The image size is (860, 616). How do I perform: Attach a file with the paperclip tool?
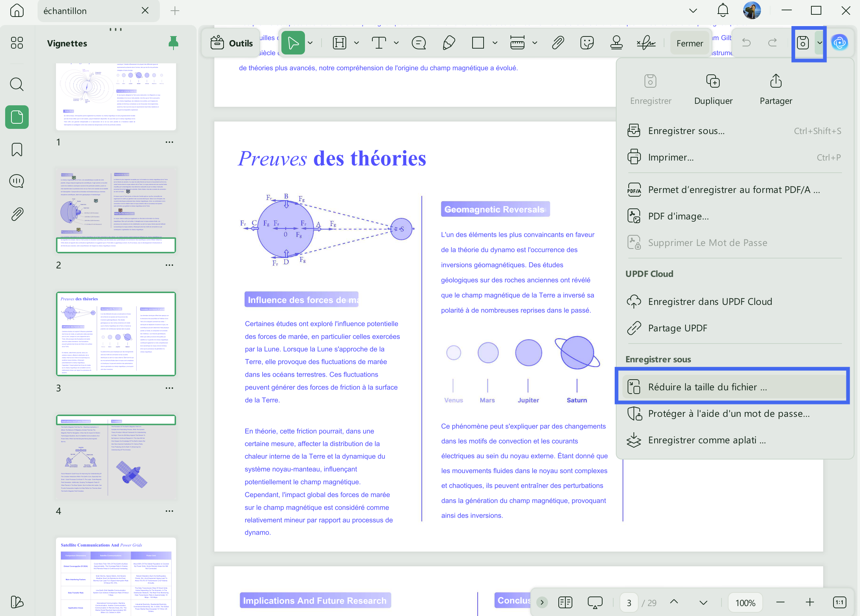point(557,43)
